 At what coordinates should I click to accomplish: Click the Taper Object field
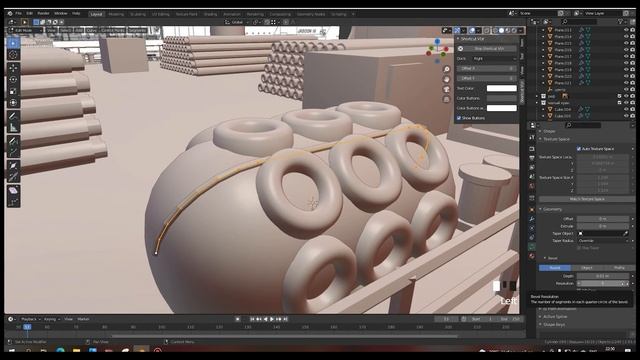(603, 233)
